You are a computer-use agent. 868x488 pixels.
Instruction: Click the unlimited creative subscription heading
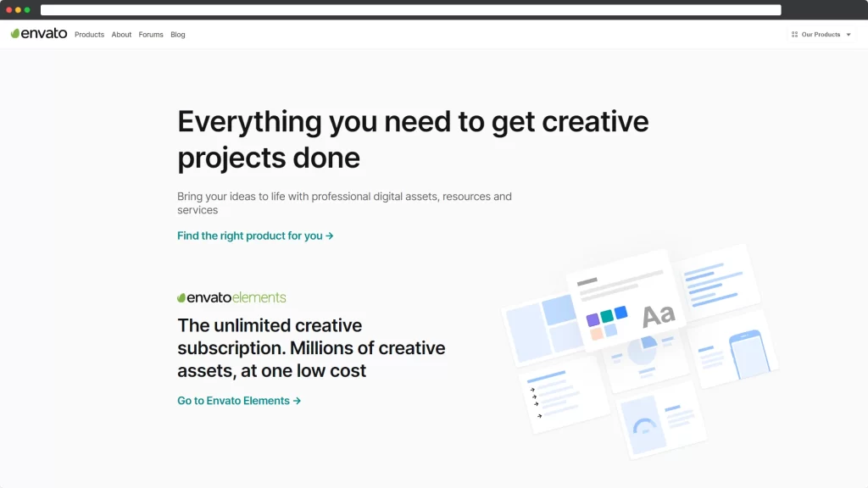tap(311, 348)
